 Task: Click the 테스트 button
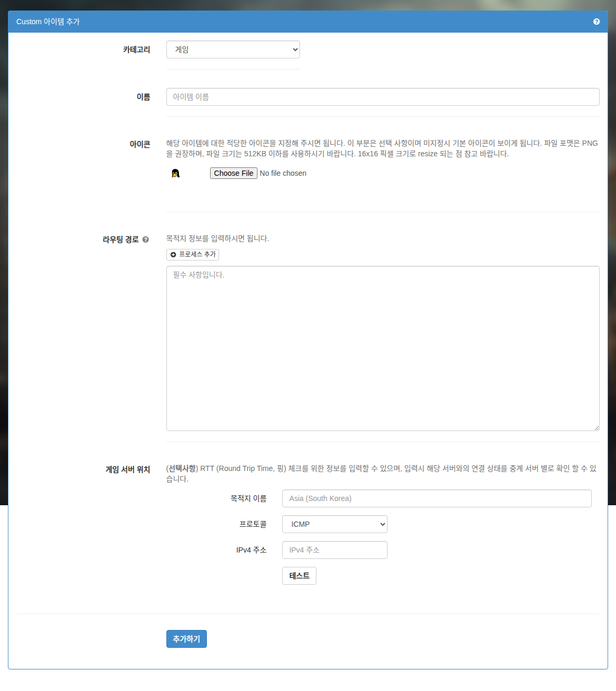[299, 576]
